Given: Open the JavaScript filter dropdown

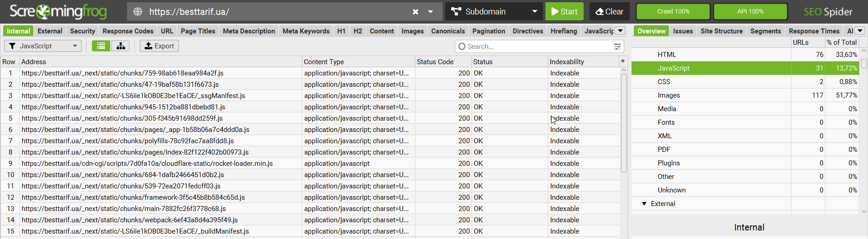Looking at the screenshot, I should point(43,46).
